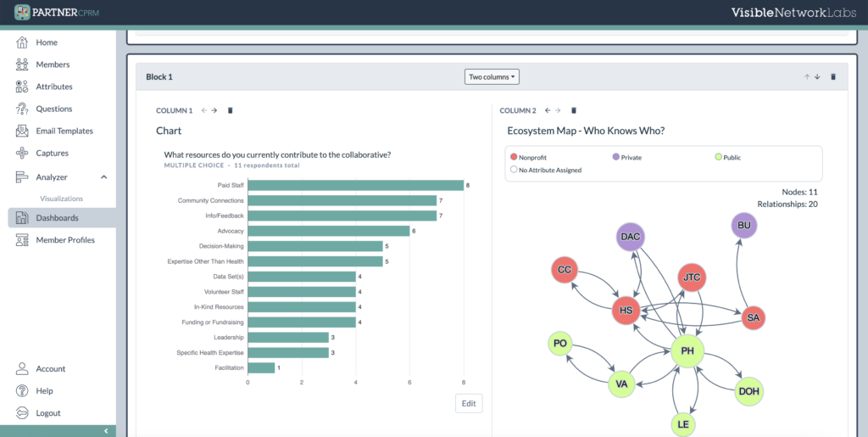Open the Visualizations submenu link
868x437 pixels.
[61, 199]
